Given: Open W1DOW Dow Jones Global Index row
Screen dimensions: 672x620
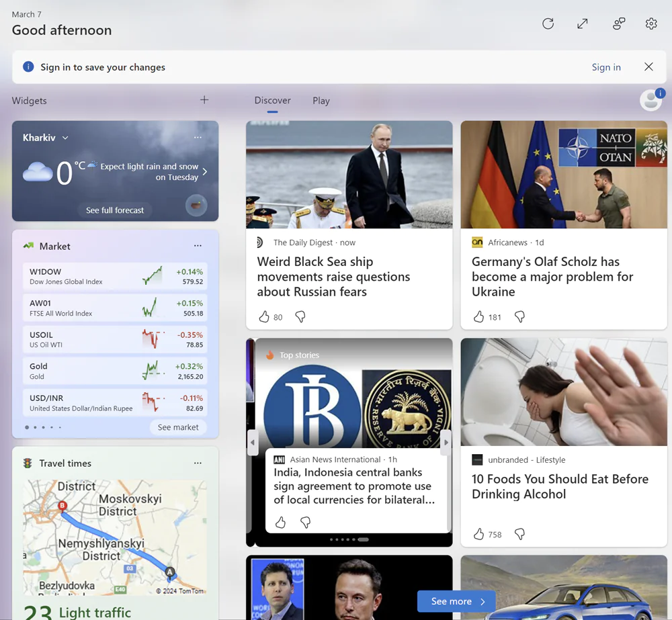Looking at the screenshot, I should click(115, 276).
